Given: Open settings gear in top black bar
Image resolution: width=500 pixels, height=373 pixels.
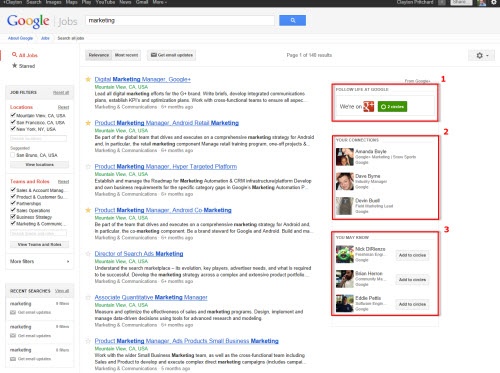Looking at the screenshot, I should [494, 2].
